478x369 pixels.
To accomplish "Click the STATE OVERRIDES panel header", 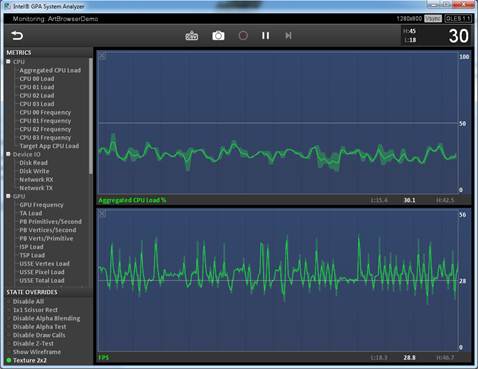I will point(32,292).
